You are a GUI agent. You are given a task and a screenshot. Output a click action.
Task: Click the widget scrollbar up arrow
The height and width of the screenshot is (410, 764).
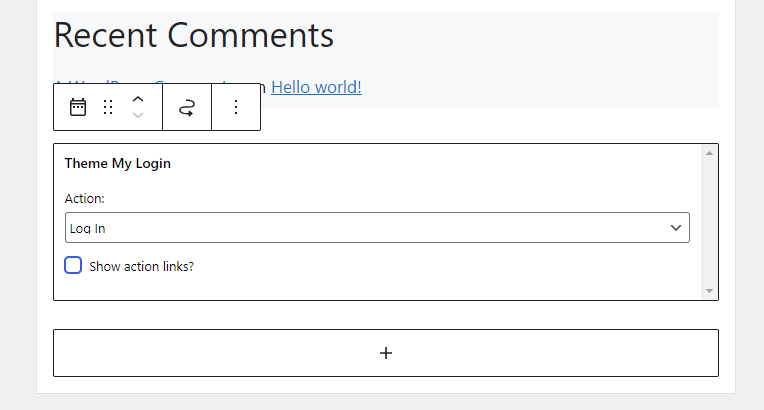click(709, 153)
